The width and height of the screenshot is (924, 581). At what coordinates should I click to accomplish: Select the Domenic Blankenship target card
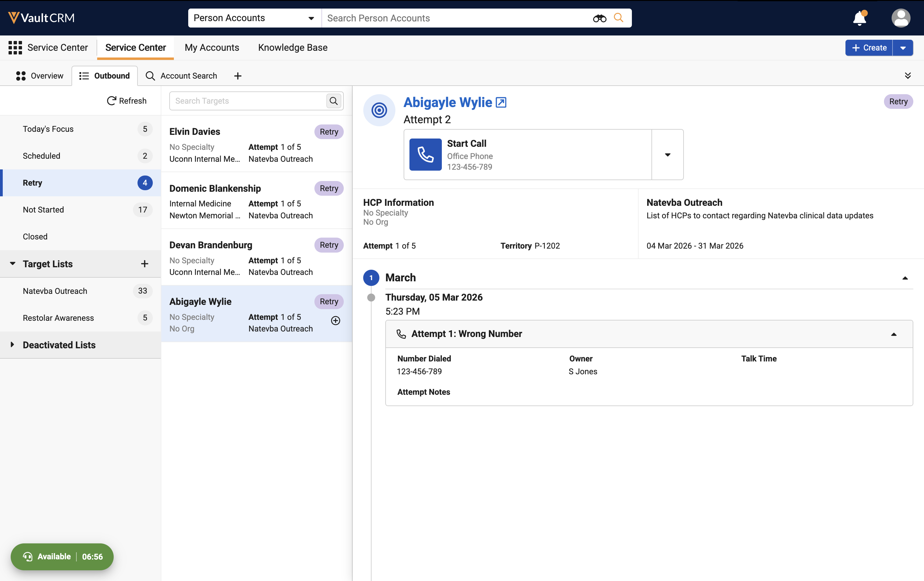[256, 201]
